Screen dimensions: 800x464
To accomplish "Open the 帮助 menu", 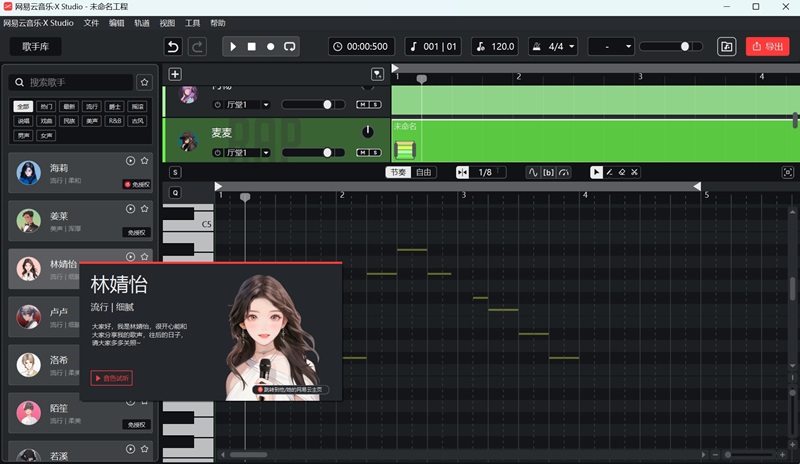I will pyautogui.click(x=218, y=23).
